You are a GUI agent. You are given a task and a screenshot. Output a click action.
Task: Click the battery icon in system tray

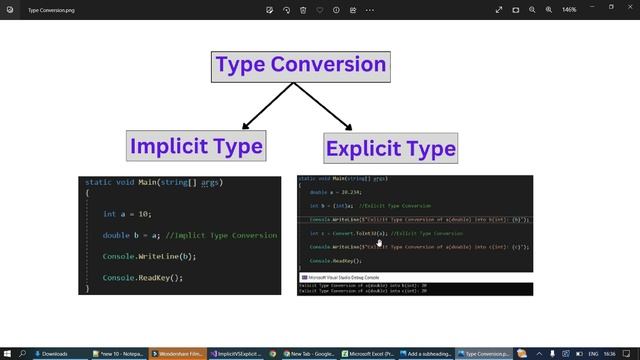tap(579, 354)
